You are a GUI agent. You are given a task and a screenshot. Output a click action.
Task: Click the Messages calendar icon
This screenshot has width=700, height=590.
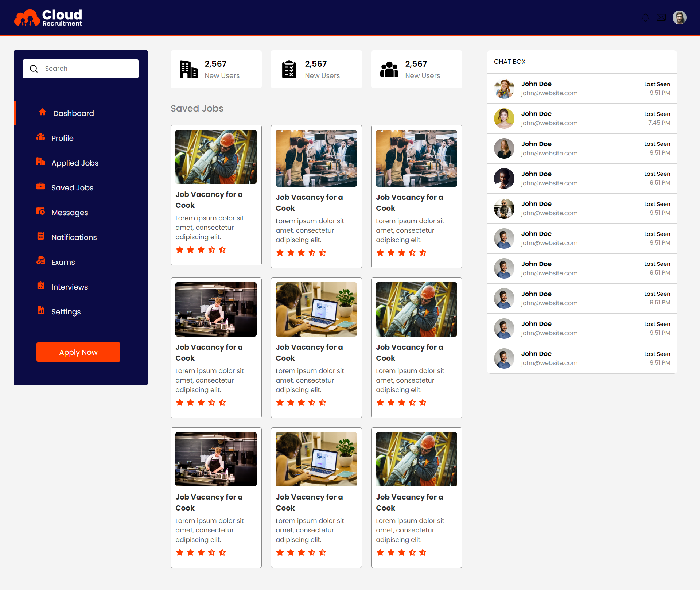(x=40, y=211)
